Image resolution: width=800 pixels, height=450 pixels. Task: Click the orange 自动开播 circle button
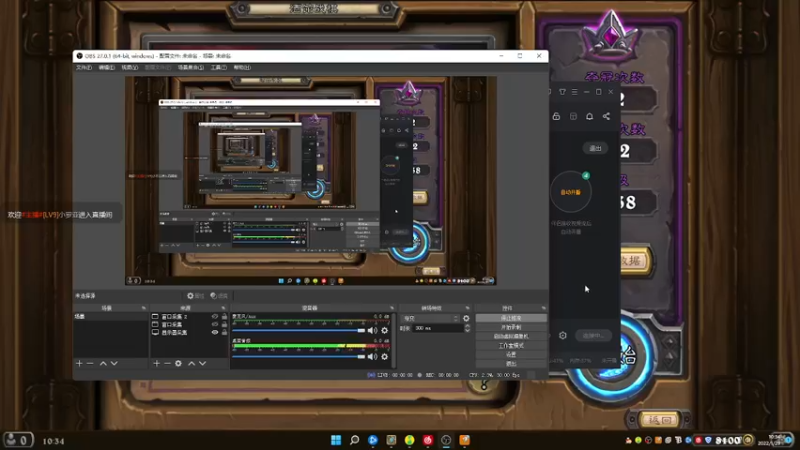570,192
